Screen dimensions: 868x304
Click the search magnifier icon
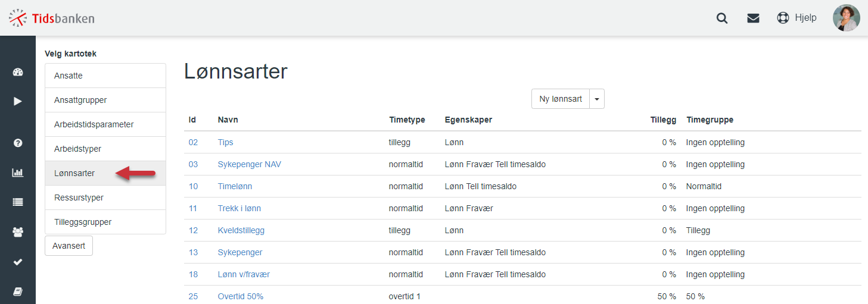pyautogui.click(x=722, y=18)
